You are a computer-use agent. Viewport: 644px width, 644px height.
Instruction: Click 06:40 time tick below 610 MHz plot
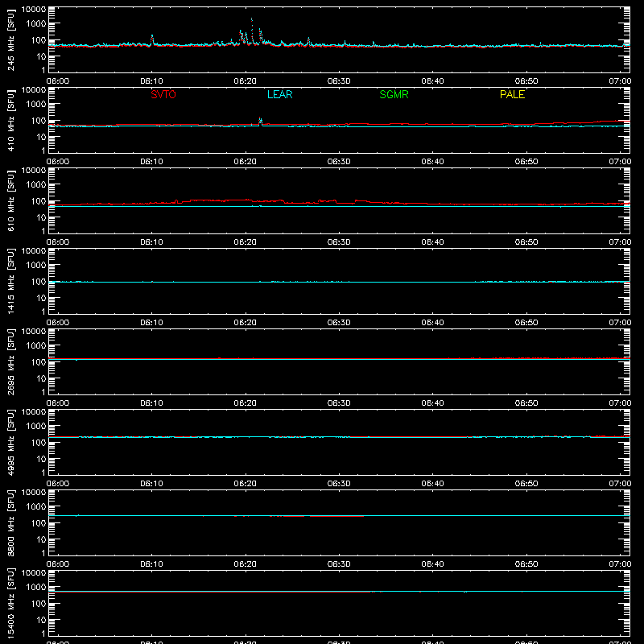tap(432, 242)
